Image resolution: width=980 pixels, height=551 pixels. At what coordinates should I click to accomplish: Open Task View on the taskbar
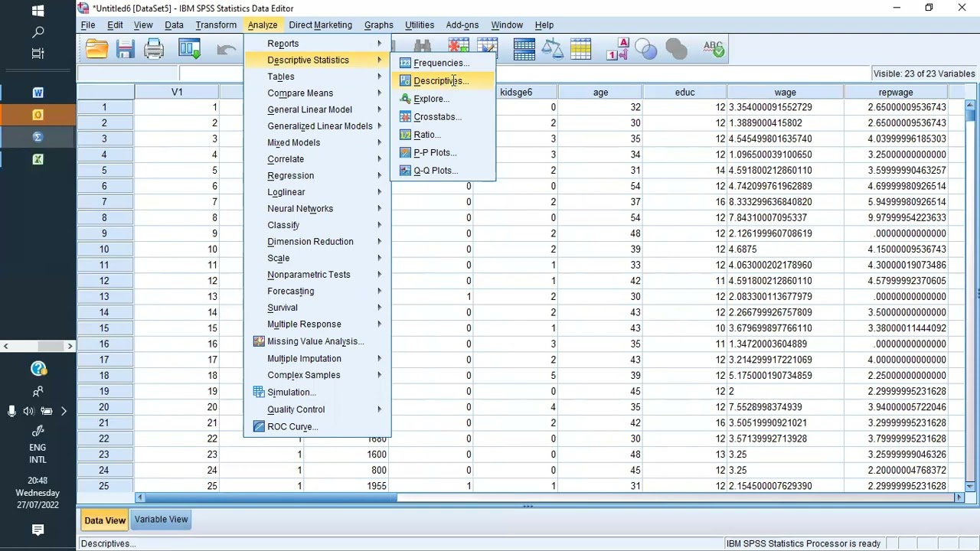tap(38, 54)
